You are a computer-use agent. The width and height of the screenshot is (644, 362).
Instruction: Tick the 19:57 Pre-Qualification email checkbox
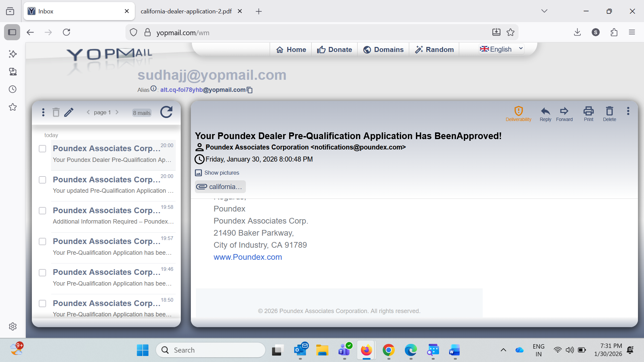click(x=43, y=242)
